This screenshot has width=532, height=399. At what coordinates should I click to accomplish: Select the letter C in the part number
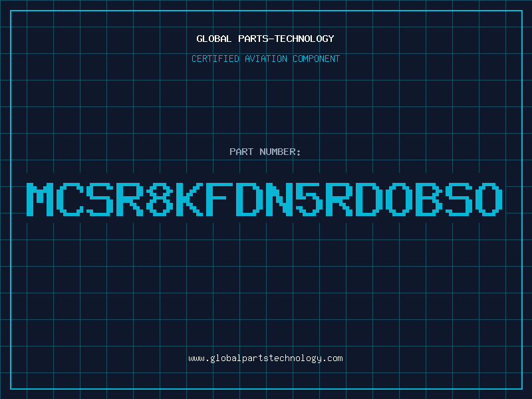70,199
